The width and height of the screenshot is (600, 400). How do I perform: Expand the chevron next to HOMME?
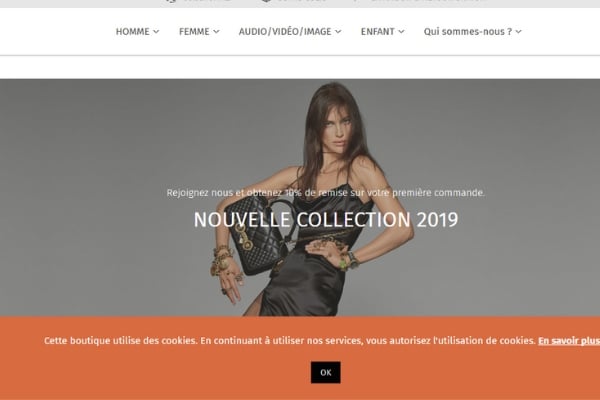pyautogui.click(x=156, y=32)
